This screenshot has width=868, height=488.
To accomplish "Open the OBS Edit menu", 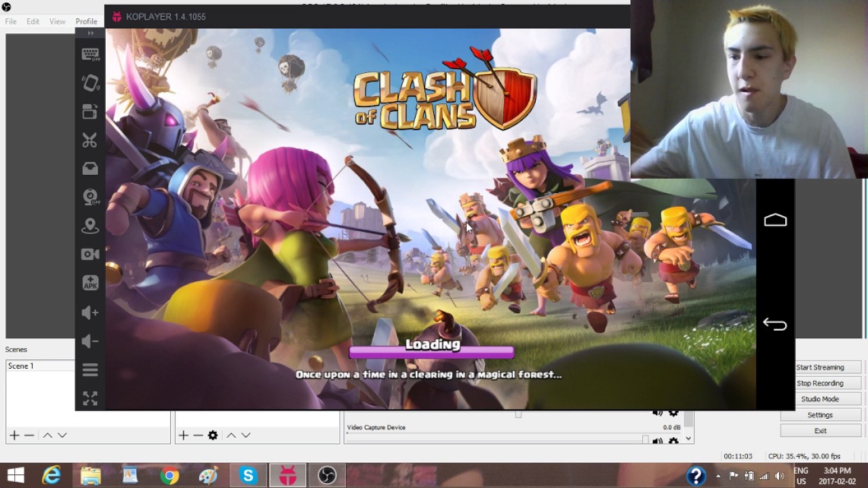I will 33,22.
